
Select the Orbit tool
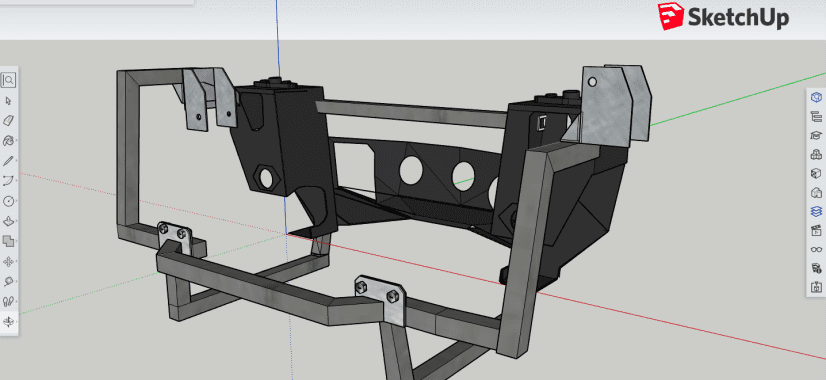pos(9,321)
